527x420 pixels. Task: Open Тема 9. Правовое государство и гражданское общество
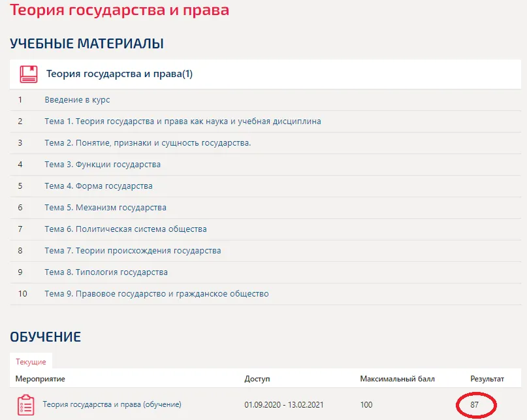(x=157, y=293)
